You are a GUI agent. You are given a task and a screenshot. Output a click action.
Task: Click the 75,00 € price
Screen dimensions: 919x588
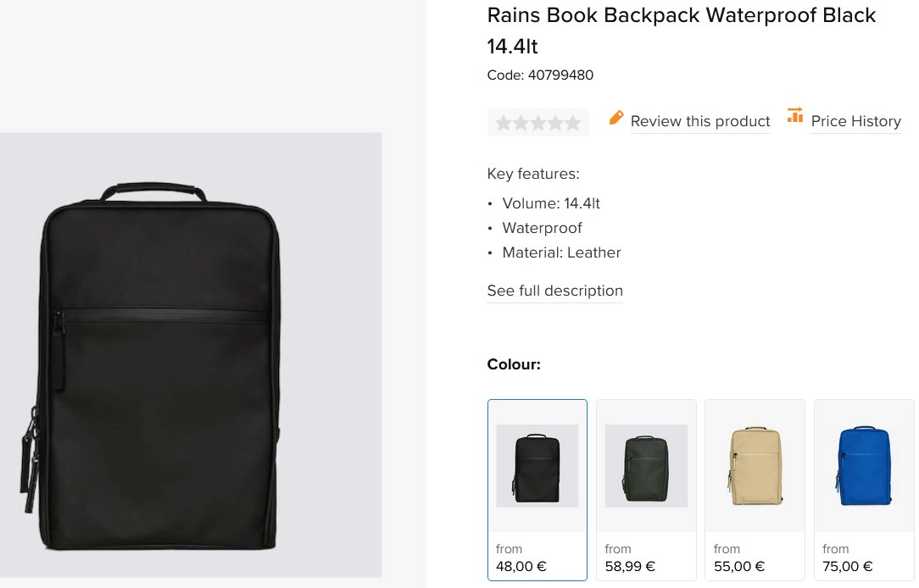point(848,566)
